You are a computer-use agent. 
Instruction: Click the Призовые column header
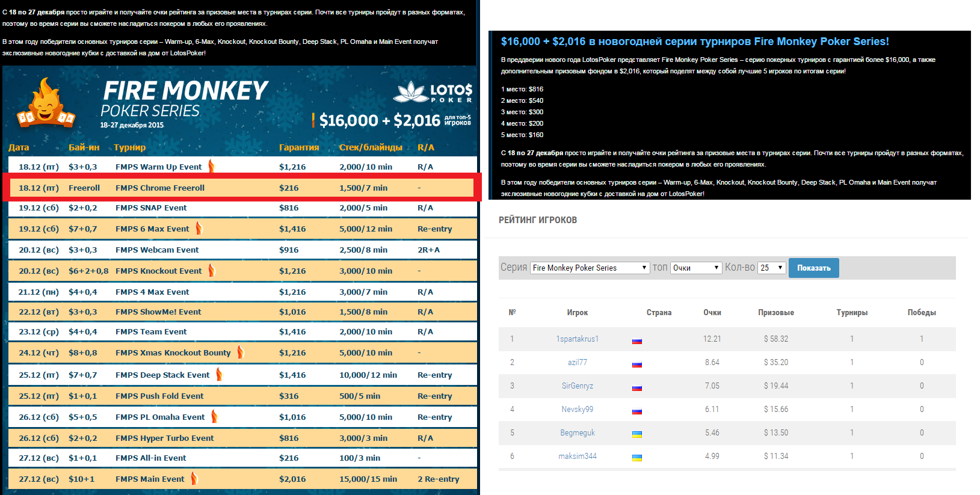pyautogui.click(x=776, y=313)
